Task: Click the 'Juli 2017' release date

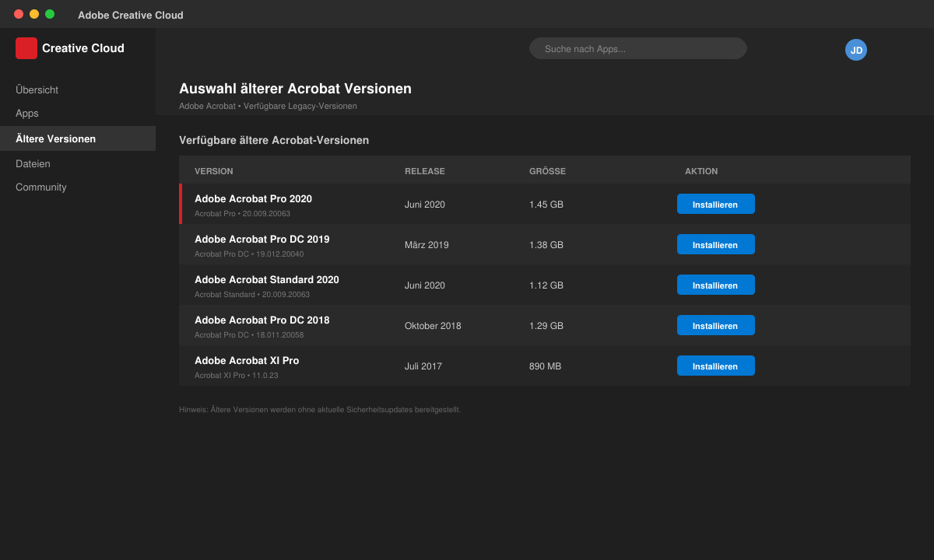Action: [x=422, y=366]
